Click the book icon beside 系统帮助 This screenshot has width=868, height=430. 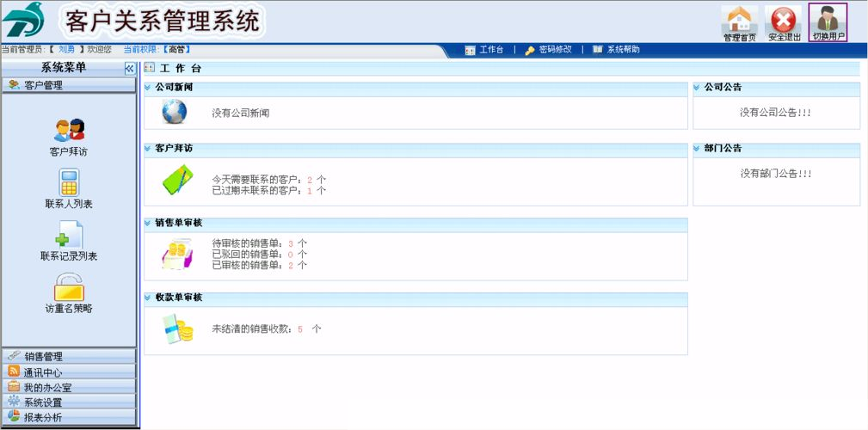[x=597, y=50]
